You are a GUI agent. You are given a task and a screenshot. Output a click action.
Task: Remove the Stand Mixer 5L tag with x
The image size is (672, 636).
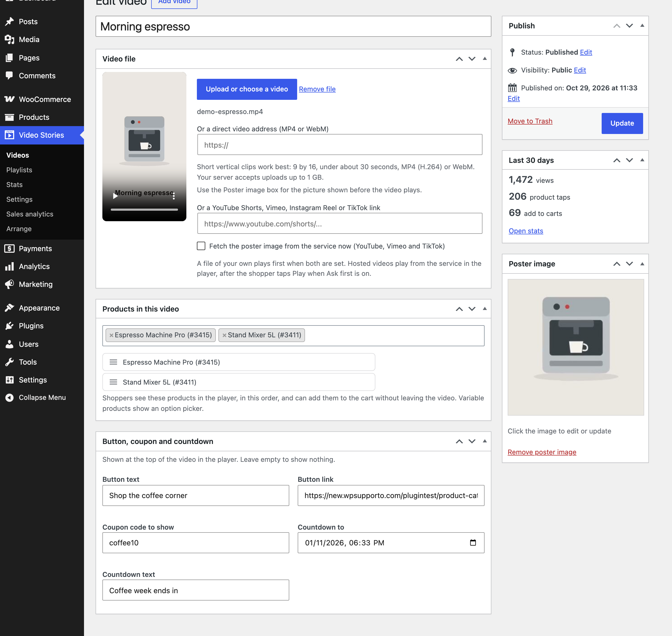coord(224,335)
